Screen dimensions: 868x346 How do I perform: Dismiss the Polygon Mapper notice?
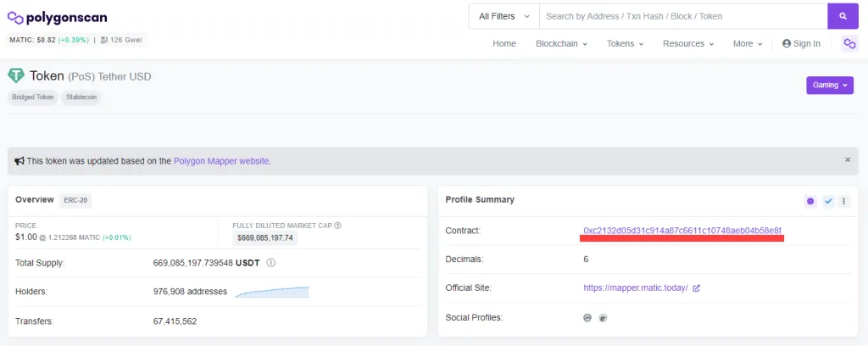point(848,160)
